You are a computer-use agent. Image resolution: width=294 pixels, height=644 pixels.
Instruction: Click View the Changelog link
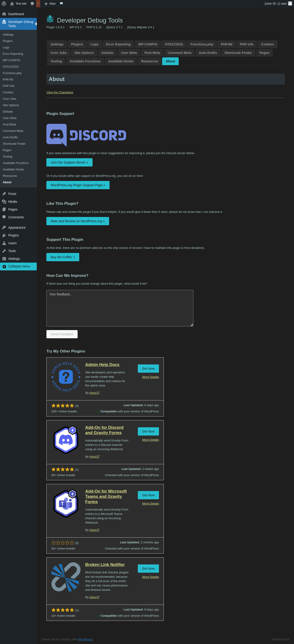[59, 92]
